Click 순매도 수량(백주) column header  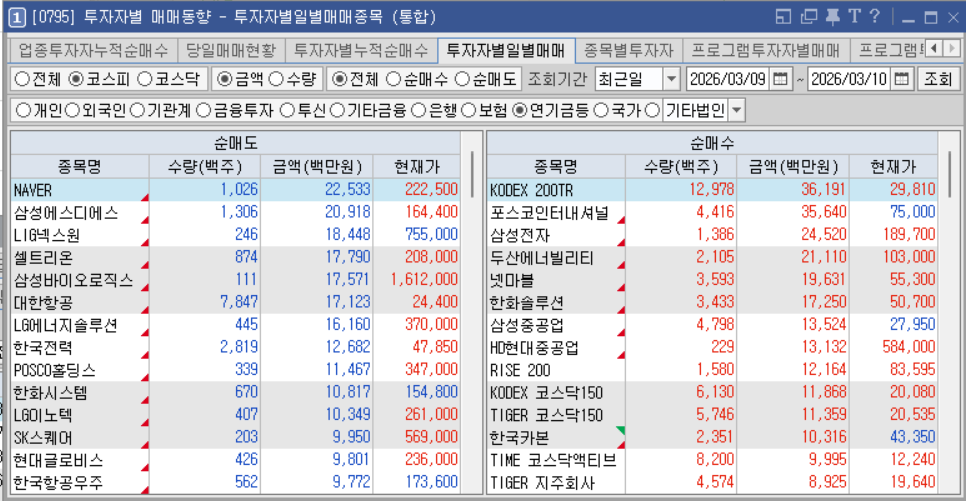coord(205,166)
